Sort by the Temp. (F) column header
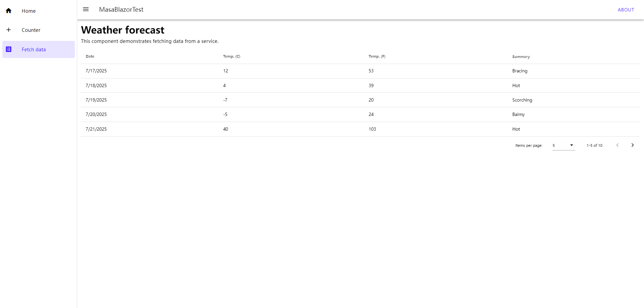Viewport: 644px width, 308px height. pyautogui.click(x=377, y=56)
